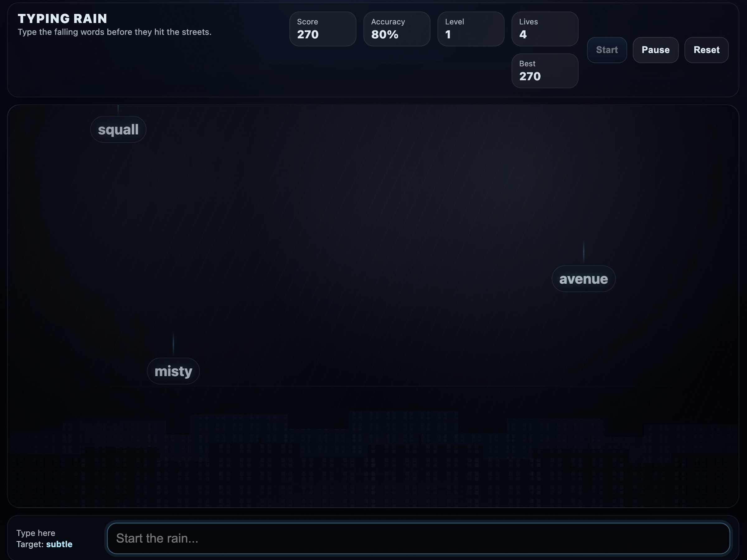
Task: Click the target word subtle
Action: (x=59, y=544)
